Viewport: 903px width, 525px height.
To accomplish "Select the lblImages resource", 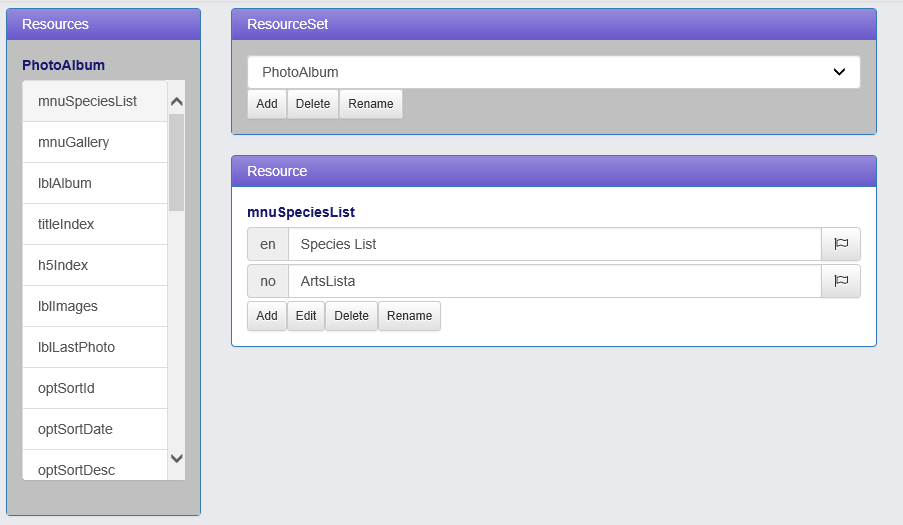I will coord(95,306).
